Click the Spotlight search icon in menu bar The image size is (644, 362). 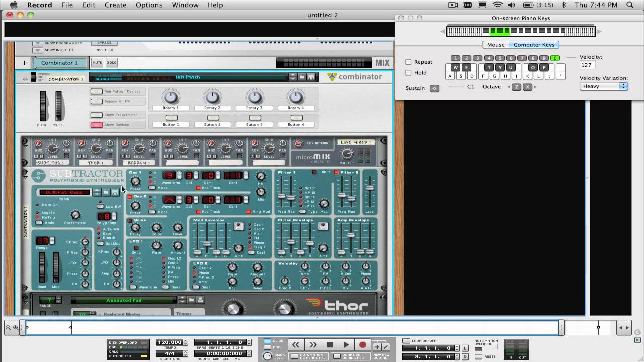(x=630, y=5)
